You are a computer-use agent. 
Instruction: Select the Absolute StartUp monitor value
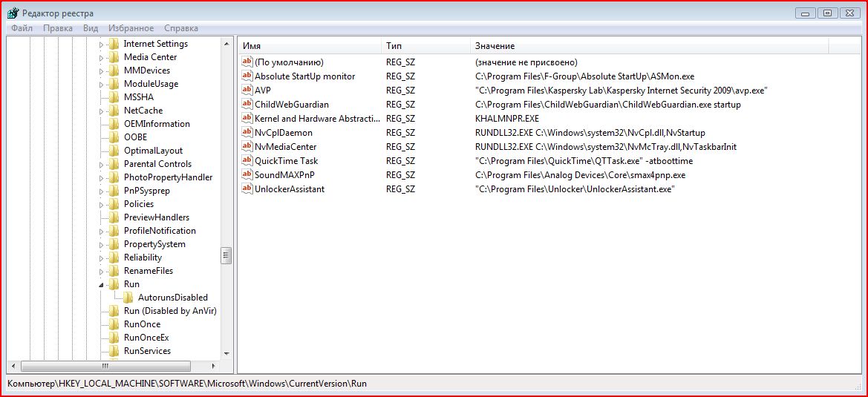point(304,76)
